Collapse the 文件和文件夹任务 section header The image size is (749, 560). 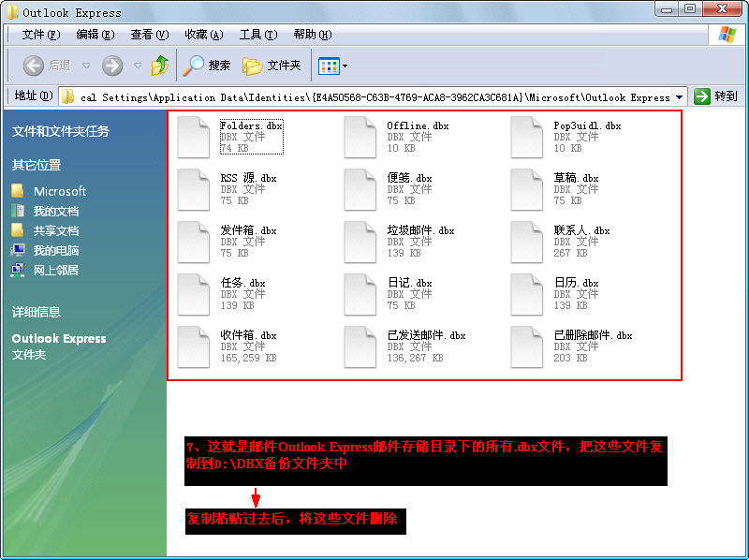pyautogui.click(x=61, y=131)
